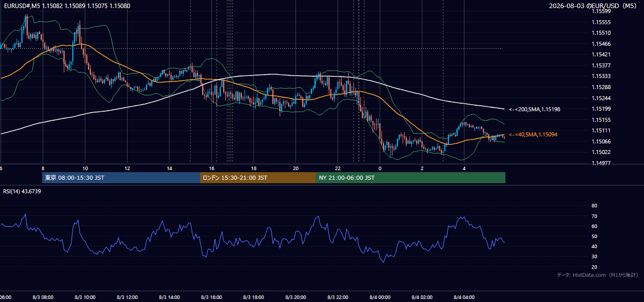The height and width of the screenshot is (302, 644).
Task: Click the time label 8/3 20:00
Action: [296, 297]
